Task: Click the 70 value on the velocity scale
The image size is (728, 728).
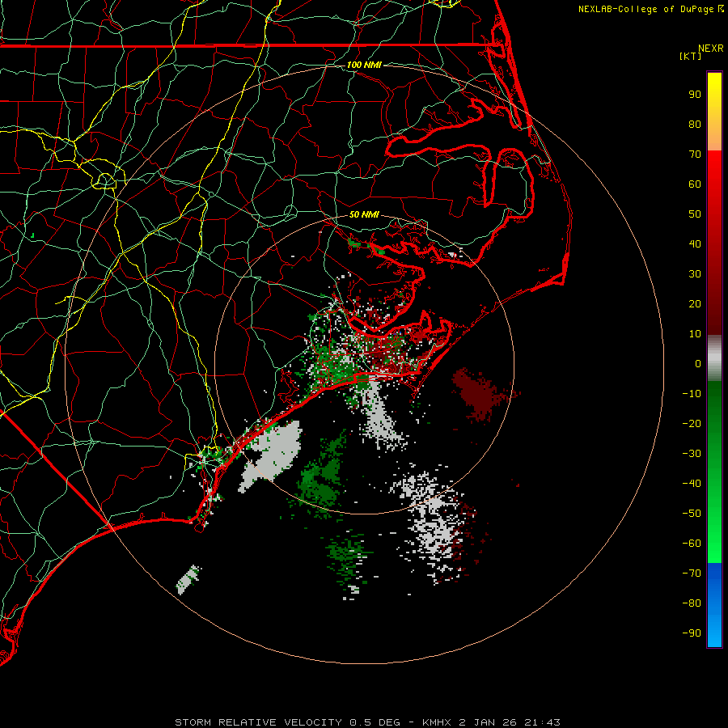Action: point(695,154)
